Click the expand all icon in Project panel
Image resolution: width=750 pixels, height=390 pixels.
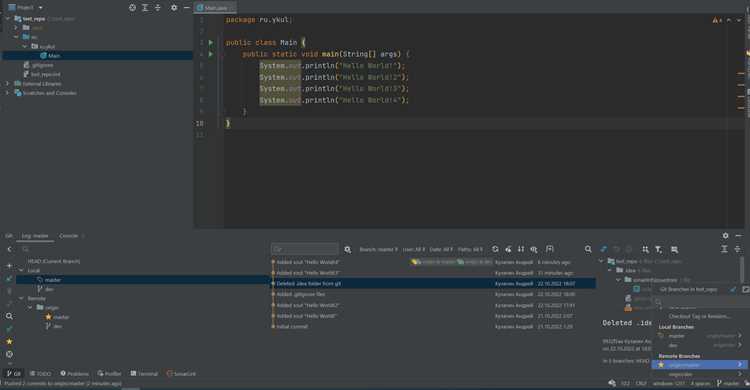[145, 8]
